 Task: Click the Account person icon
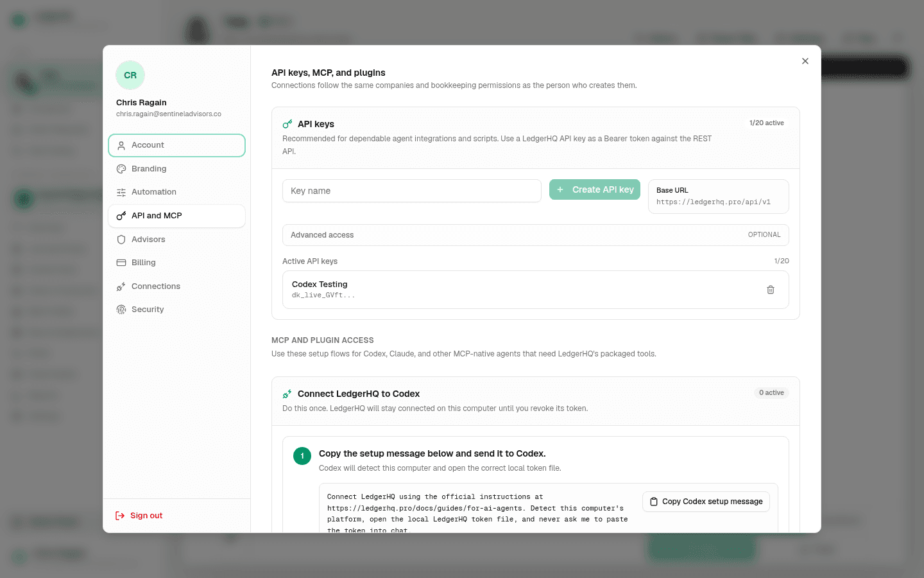(x=121, y=145)
